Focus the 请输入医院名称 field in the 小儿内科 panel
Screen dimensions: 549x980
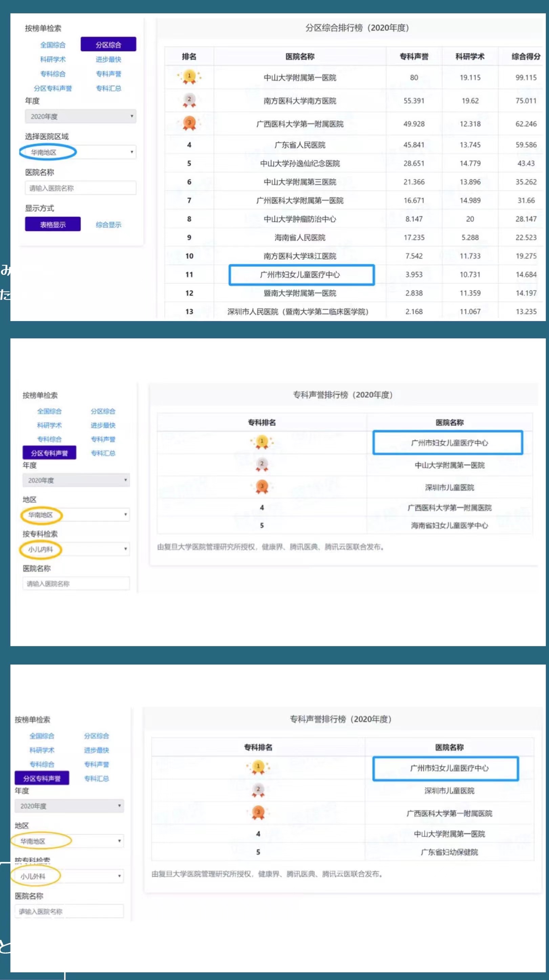click(x=76, y=583)
